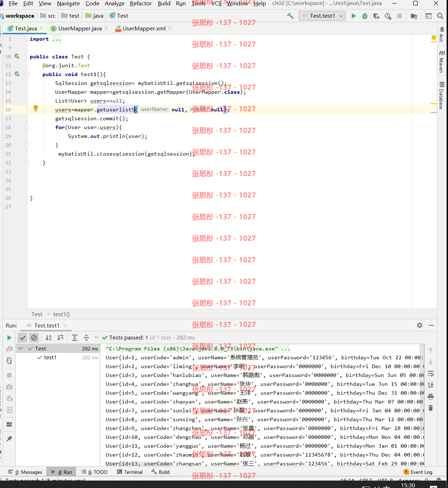Image resolution: width=448 pixels, height=488 pixels.
Task: Open the TODO tool window
Action: click(x=94, y=472)
